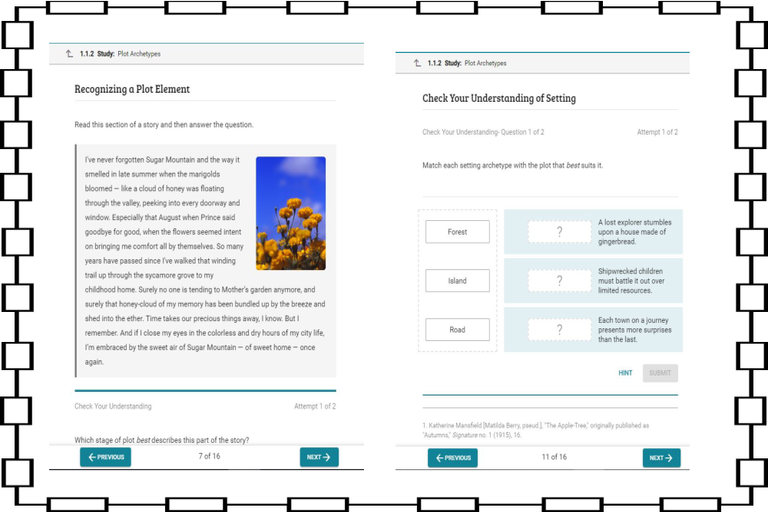Go to Next page in right panel

coord(661,458)
